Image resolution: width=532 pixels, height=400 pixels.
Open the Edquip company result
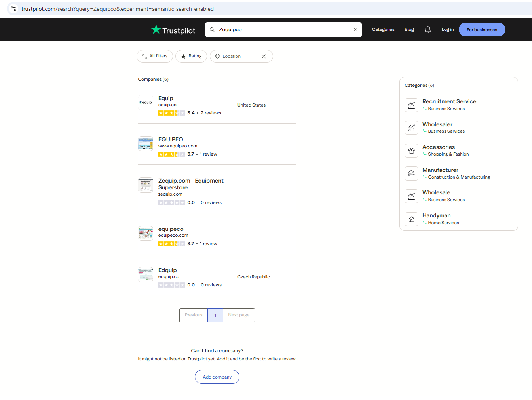(167, 270)
